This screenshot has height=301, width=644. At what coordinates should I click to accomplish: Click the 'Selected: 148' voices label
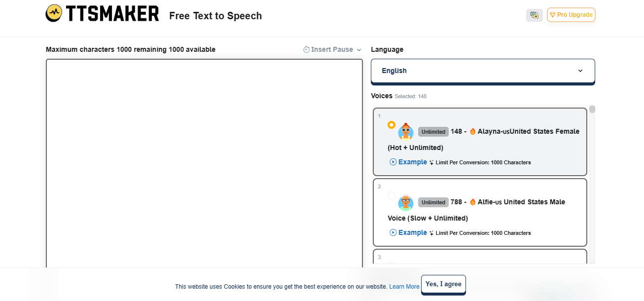410,96
